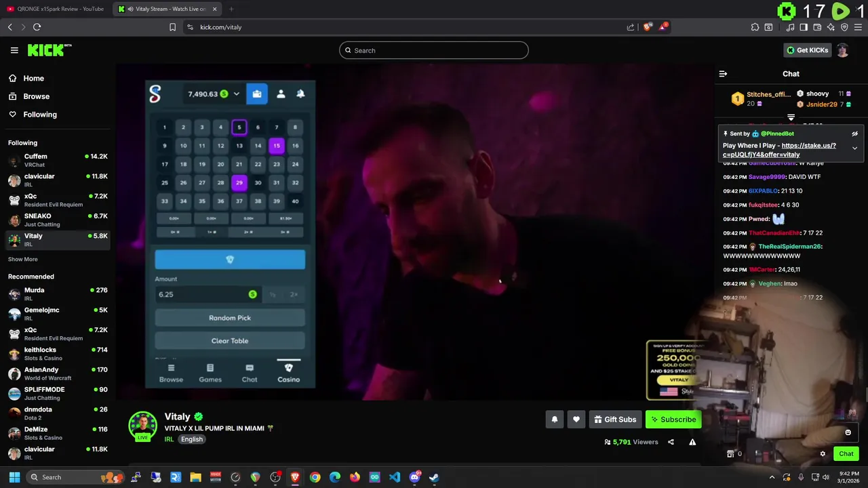Screen dimensions: 868x488
Task: Open browser extensions puzzle icon
Action: [x=755, y=27]
